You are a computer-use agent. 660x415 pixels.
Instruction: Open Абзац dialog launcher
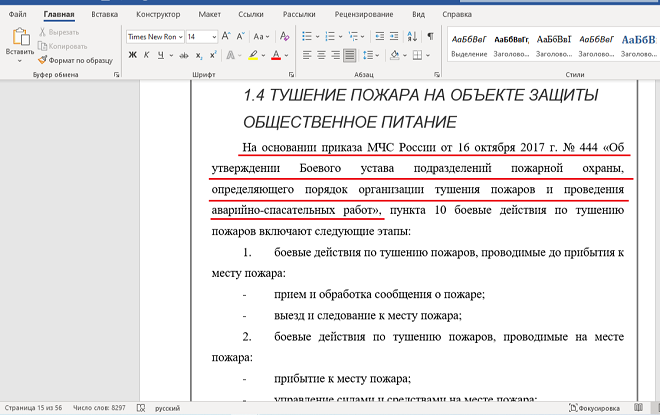[x=436, y=74]
